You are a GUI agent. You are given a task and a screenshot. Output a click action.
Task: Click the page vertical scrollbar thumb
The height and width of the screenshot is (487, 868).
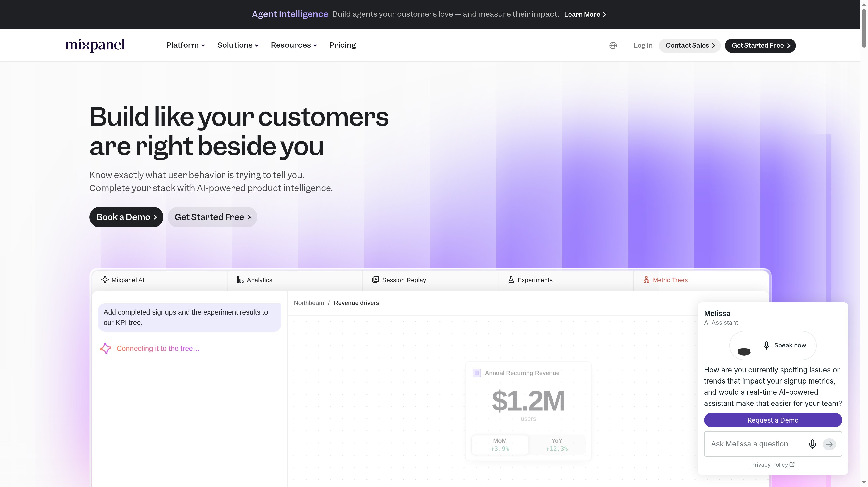point(864,29)
